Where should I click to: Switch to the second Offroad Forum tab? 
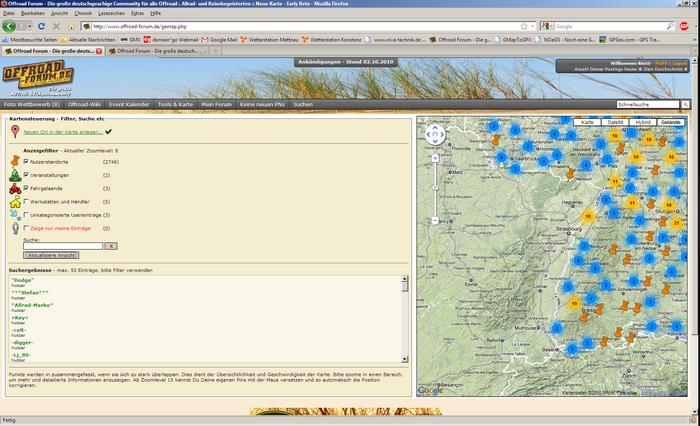pos(157,51)
